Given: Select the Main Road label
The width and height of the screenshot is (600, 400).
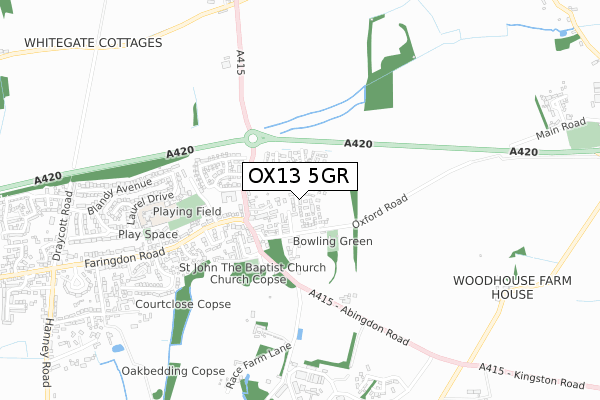Looking at the screenshot, I should [561, 129].
